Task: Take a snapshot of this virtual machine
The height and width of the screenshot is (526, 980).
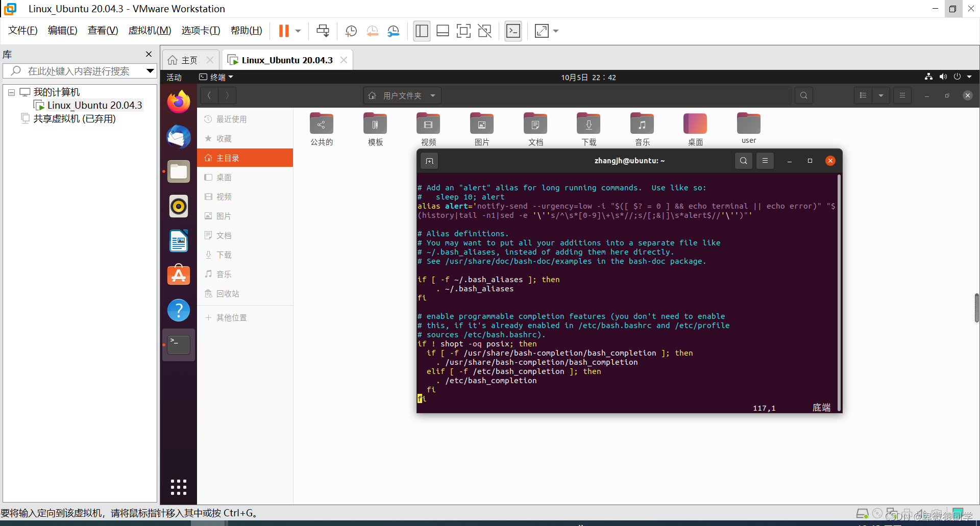Action: point(351,31)
